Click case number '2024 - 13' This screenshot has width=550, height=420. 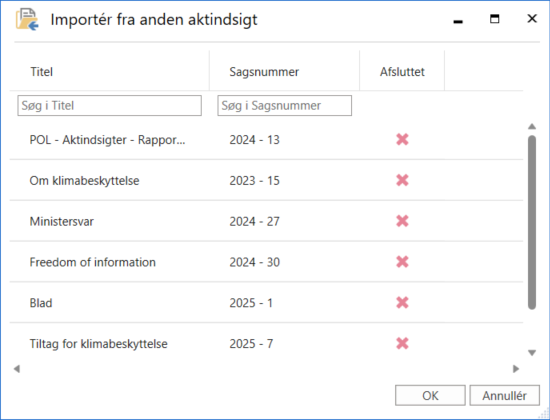tap(254, 140)
